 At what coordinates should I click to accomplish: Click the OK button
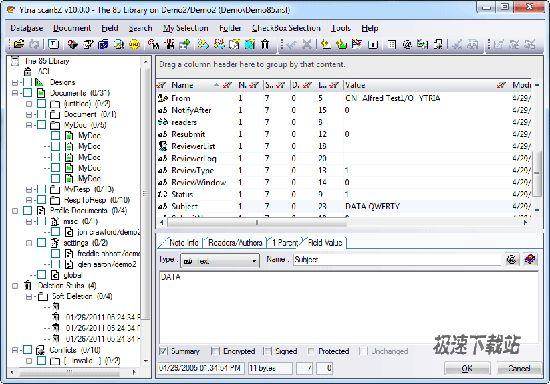467,368
